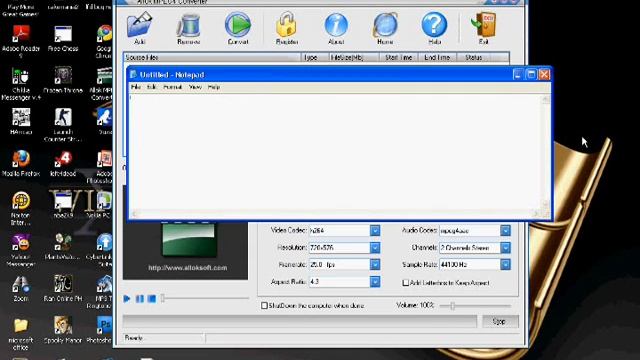Expand the Framerate dropdown

tap(375, 264)
